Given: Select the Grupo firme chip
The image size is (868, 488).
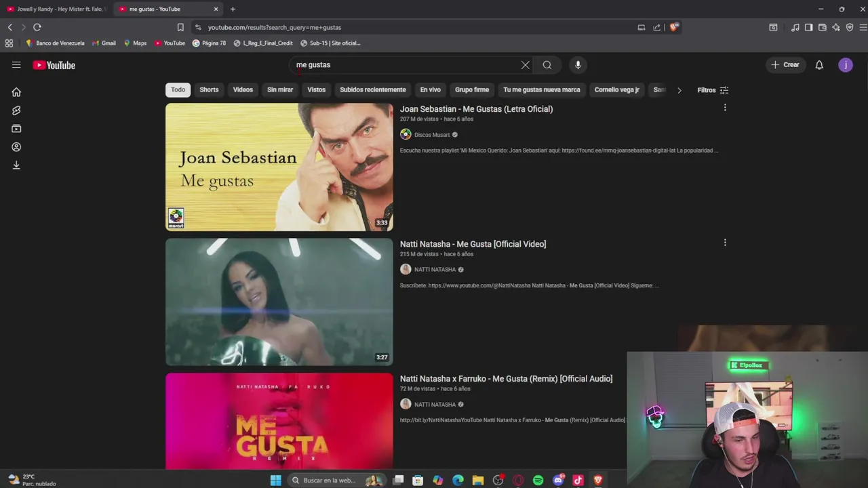Looking at the screenshot, I should pyautogui.click(x=472, y=89).
